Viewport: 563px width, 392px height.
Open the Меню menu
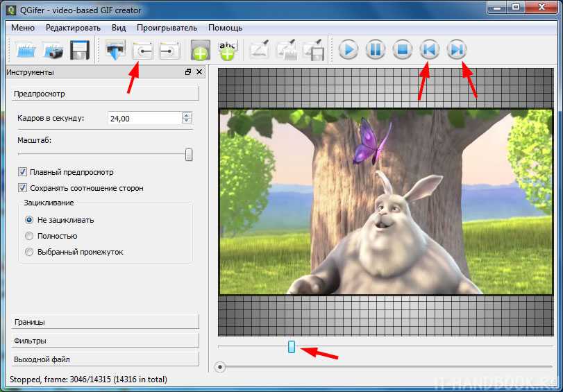point(23,28)
